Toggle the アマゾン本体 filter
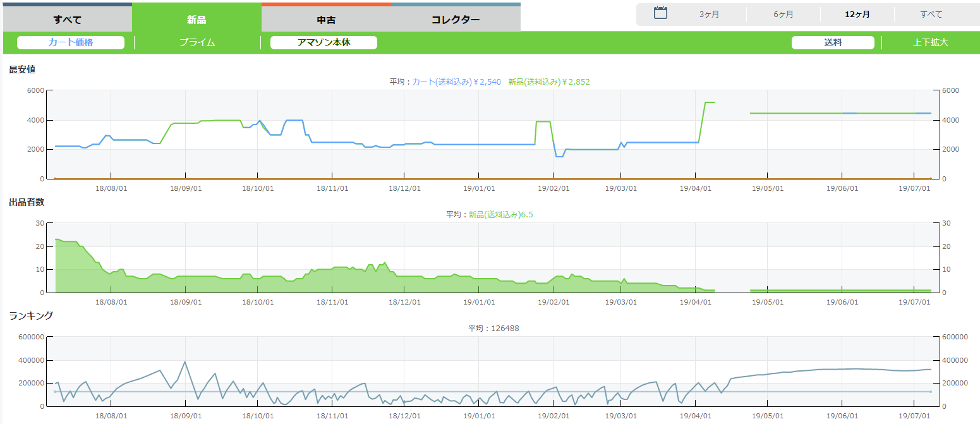This screenshot has height=424, width=980. point(324,42)
